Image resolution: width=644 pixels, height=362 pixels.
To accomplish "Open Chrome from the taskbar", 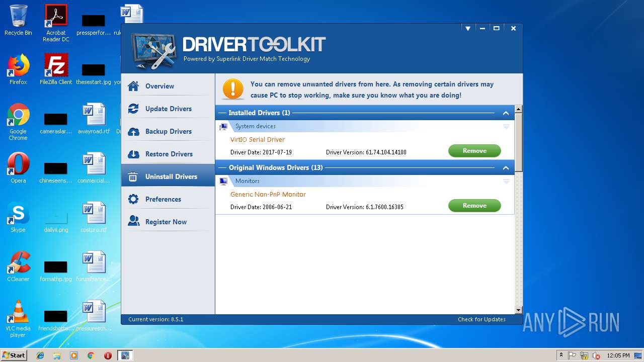I will click(91, 355).
